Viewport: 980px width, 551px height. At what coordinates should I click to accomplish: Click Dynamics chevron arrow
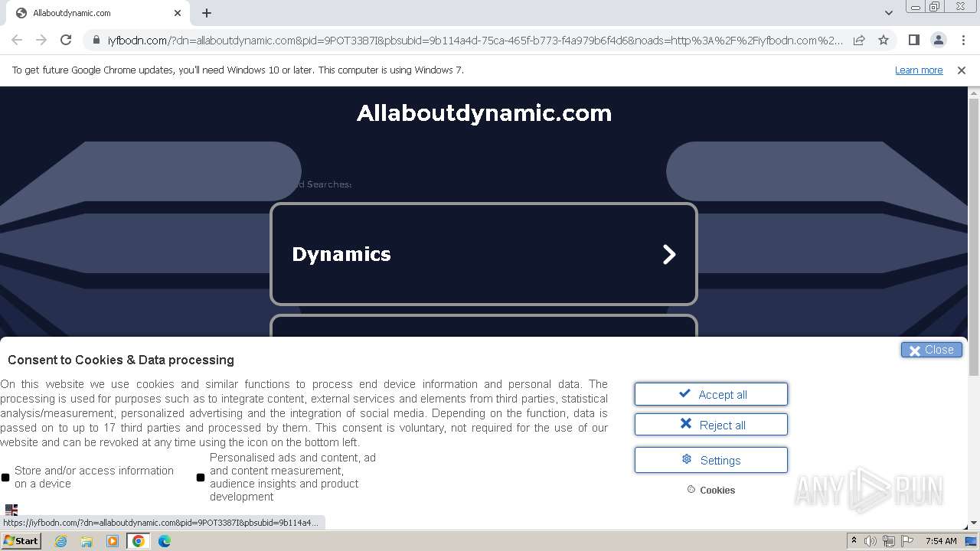pyautogui.click(x=669, y=254)
